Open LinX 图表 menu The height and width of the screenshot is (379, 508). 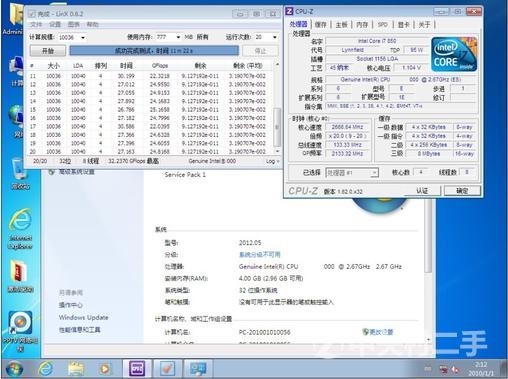click(x=74, y=24)
